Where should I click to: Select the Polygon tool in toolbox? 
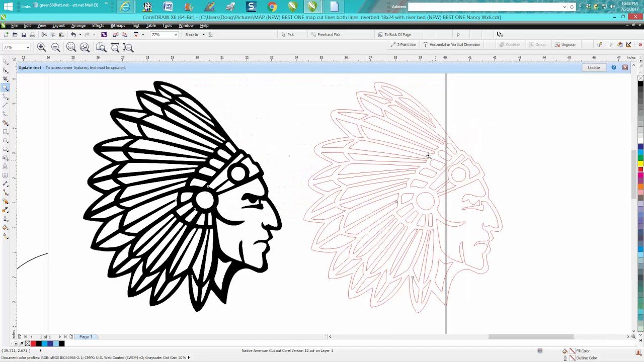pyautogui.click(x=5, y=149)
